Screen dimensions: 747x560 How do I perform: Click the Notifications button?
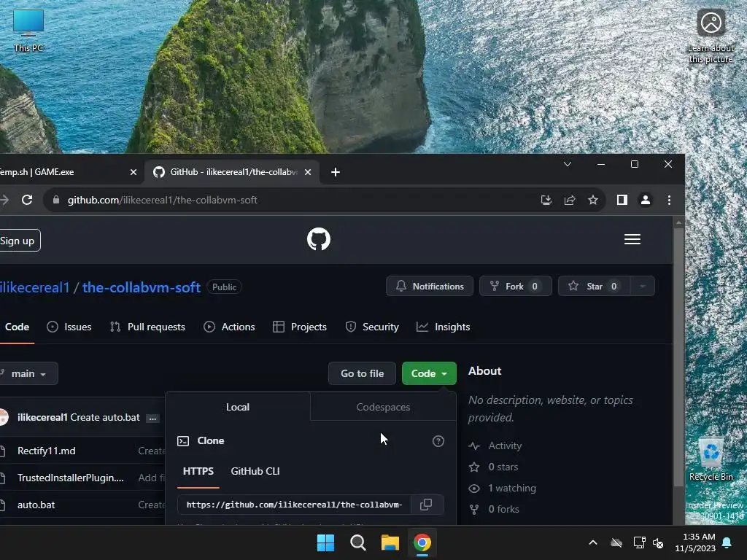[x=429, y=286]
